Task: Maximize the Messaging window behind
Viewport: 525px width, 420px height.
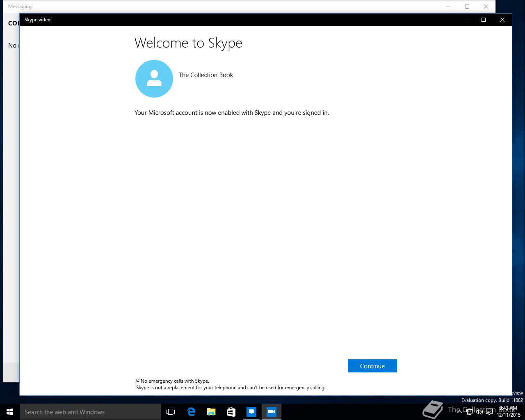Action: pos(467,7)
